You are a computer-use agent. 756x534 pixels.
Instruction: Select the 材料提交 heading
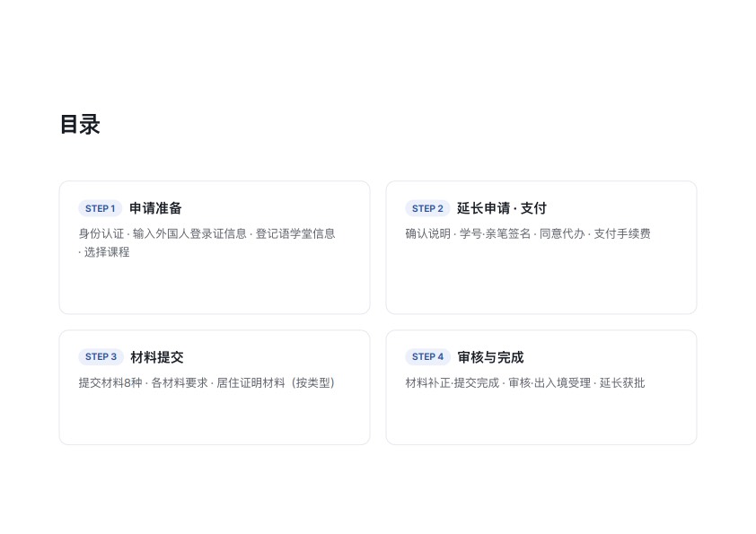(x=157, y=357)
